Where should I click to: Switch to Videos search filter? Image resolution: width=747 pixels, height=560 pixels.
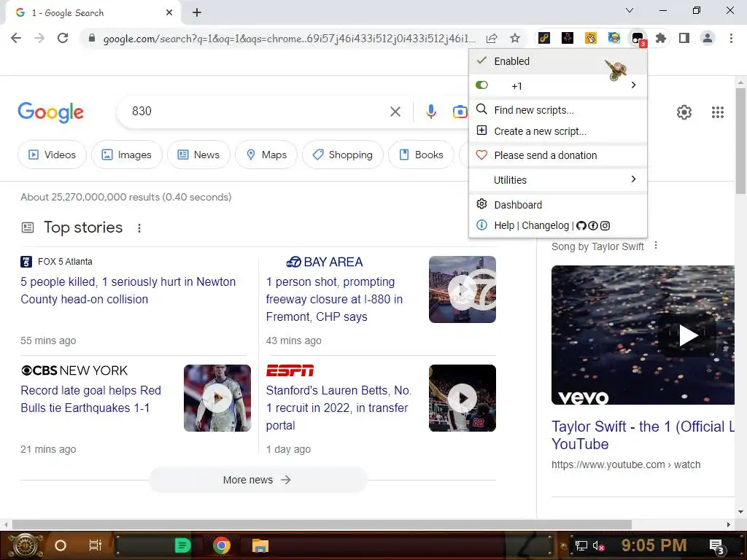(52, 155)
